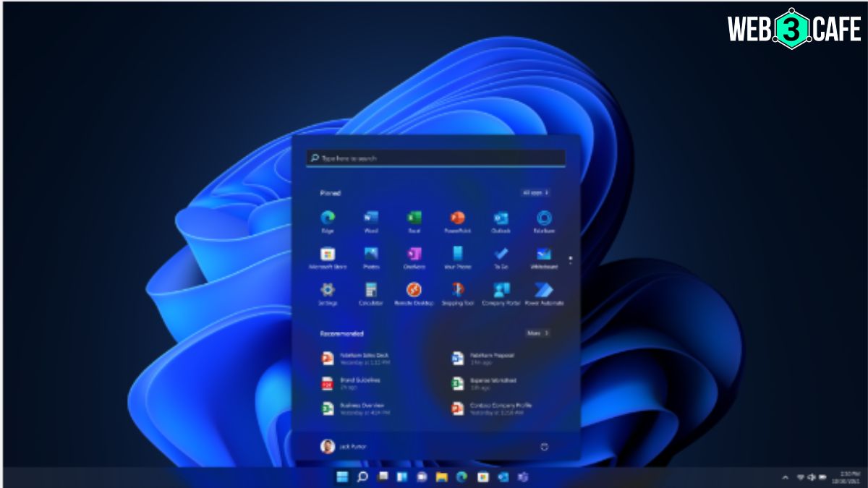Open the Microsoft Store app
Screen dimensions: 868x488
coord(328,254)
